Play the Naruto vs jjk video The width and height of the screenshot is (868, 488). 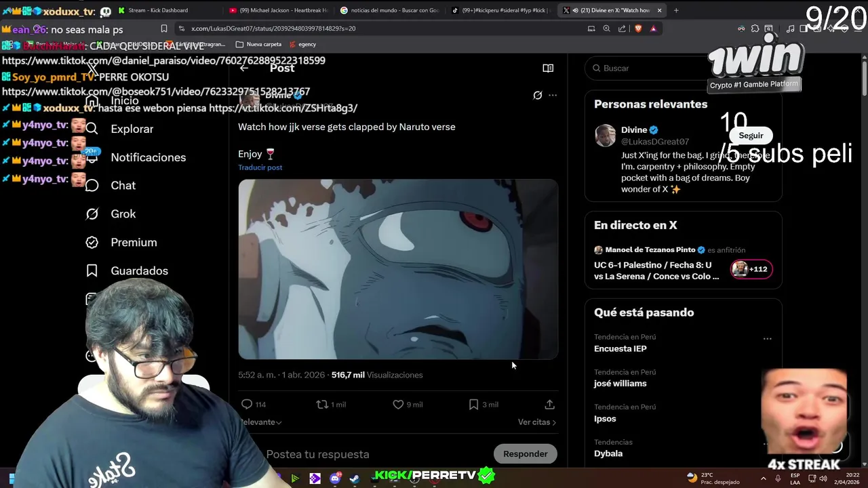[x=398, y=269]
